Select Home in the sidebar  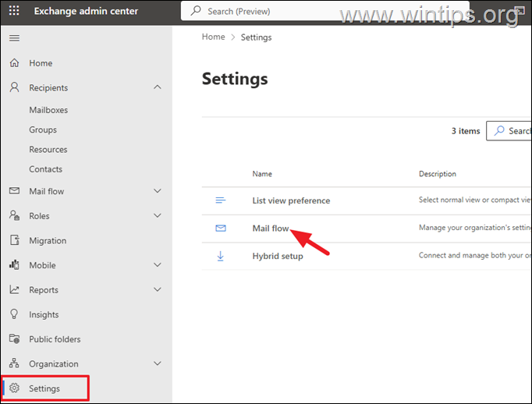pos(41,63)
